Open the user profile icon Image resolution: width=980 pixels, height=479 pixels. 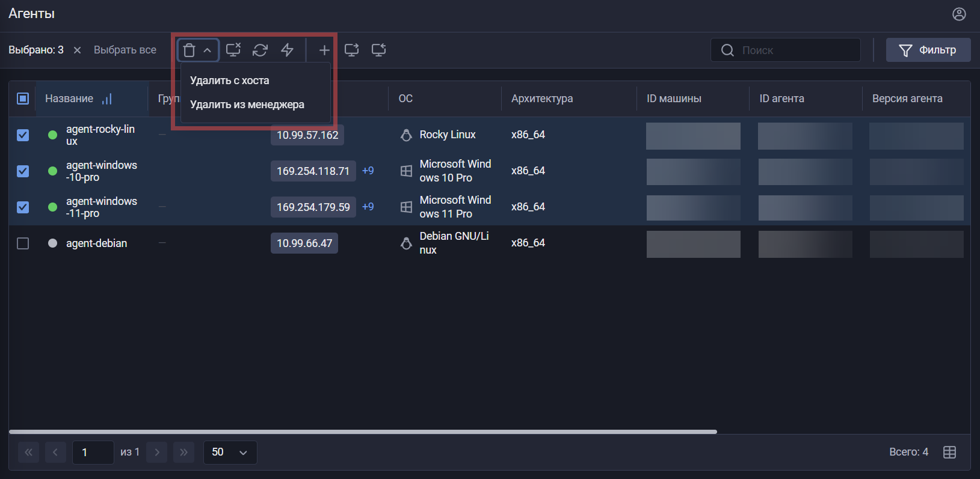click(960, 14)
